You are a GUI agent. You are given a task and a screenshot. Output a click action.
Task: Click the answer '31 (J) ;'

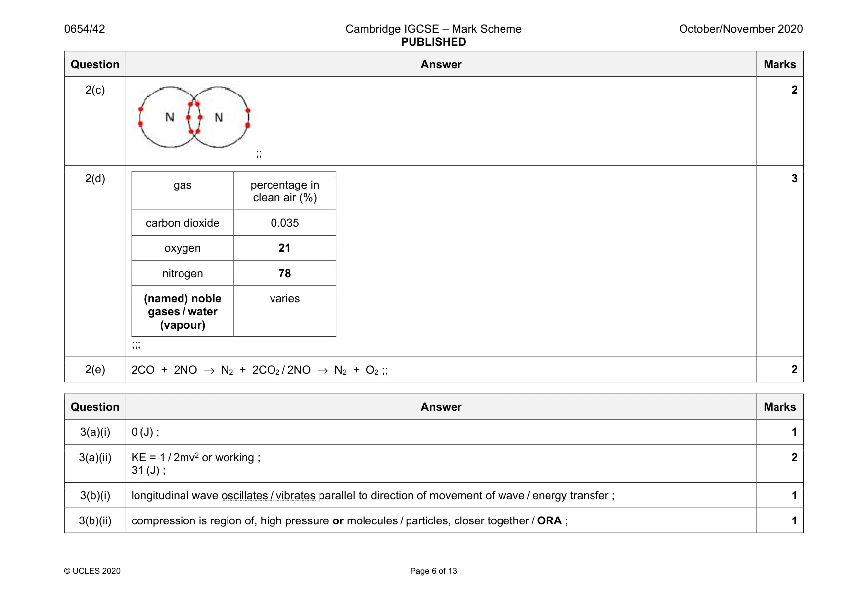tap(148, 471)
